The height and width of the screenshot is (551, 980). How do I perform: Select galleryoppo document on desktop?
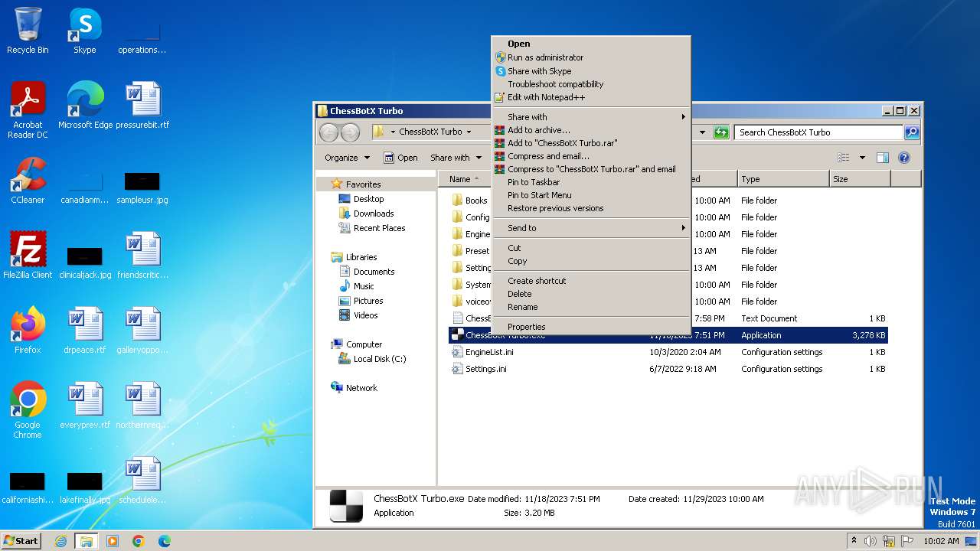[142, 330]
